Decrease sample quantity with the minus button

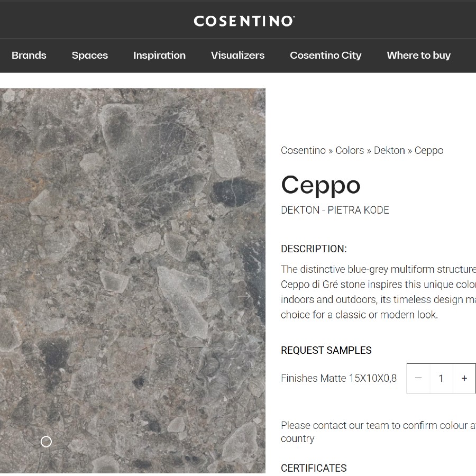click(418, 378)
